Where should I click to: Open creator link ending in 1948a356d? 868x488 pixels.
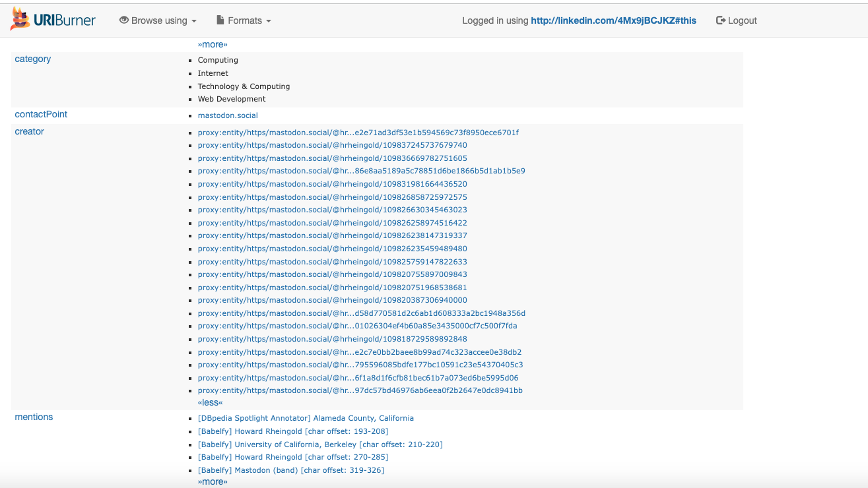coord(362,313)
